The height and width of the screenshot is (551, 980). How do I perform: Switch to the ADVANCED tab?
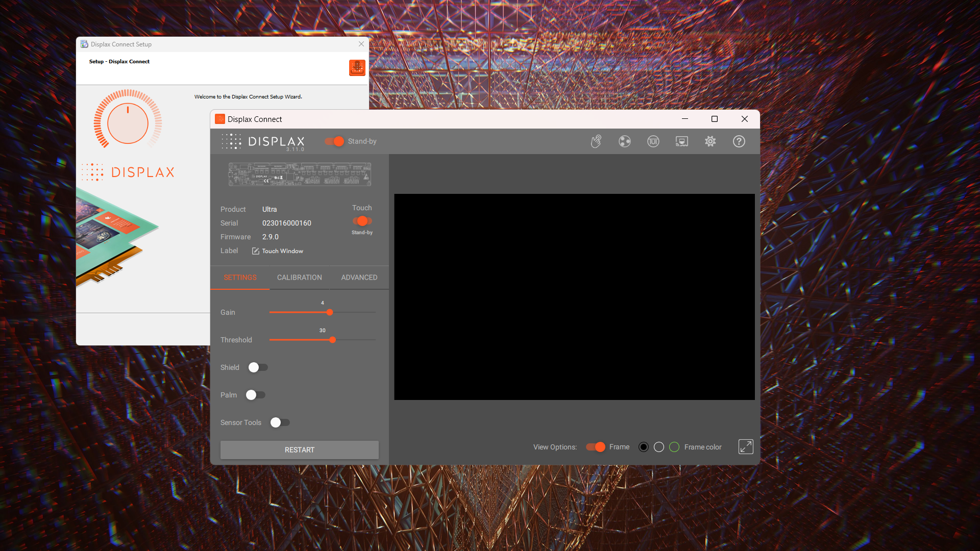pos(359,278)
